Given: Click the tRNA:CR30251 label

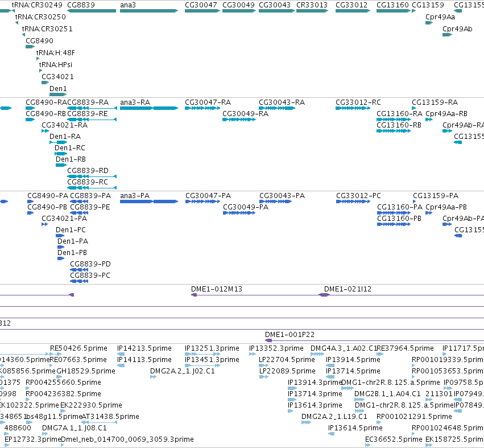Looking at the screenshot, I should tap(47, 28).
